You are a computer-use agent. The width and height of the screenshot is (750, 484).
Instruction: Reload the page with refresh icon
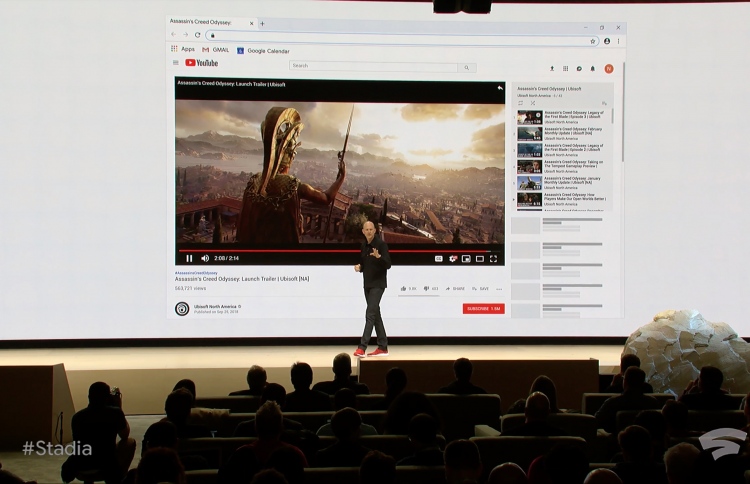[x=197, y=34]
